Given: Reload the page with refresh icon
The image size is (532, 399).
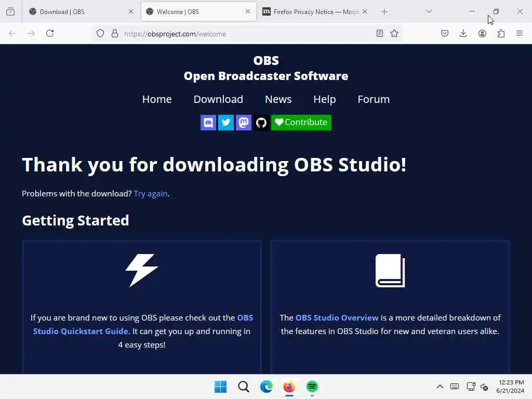Looking at the screenshot, I should pyautogui.click(x=50, y=33).
